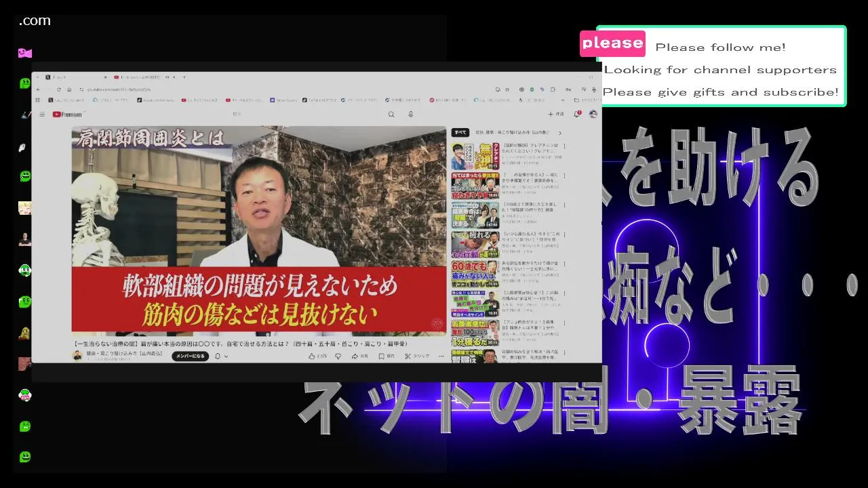Click the YouTube Create (+ 作成) button
The image size is (868, 488).
[x=556, y=115]
